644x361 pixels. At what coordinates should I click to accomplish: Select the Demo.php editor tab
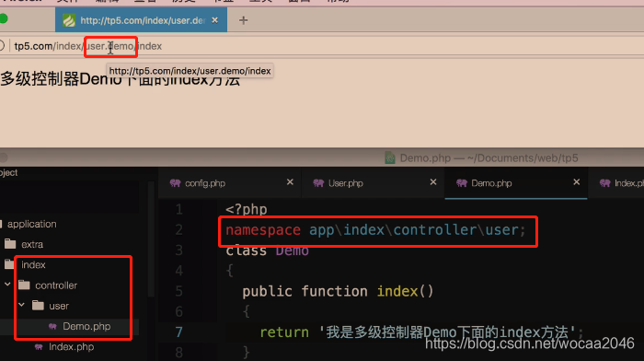pos(491,183)
